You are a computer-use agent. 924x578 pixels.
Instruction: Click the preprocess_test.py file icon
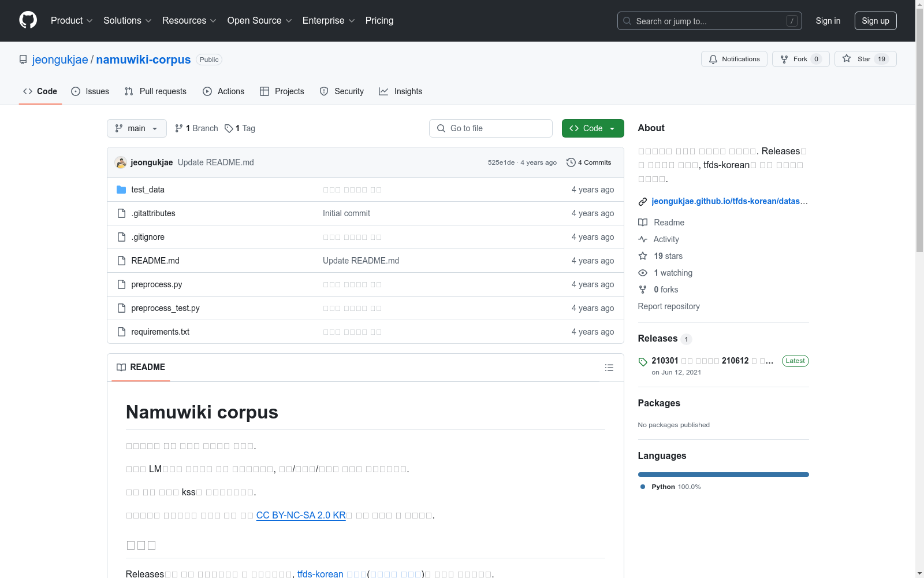121,308
